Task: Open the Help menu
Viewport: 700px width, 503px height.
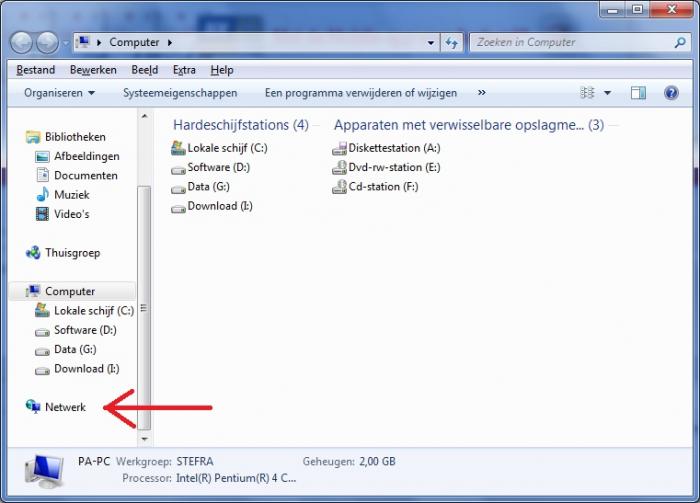Action: click(222, 70)
